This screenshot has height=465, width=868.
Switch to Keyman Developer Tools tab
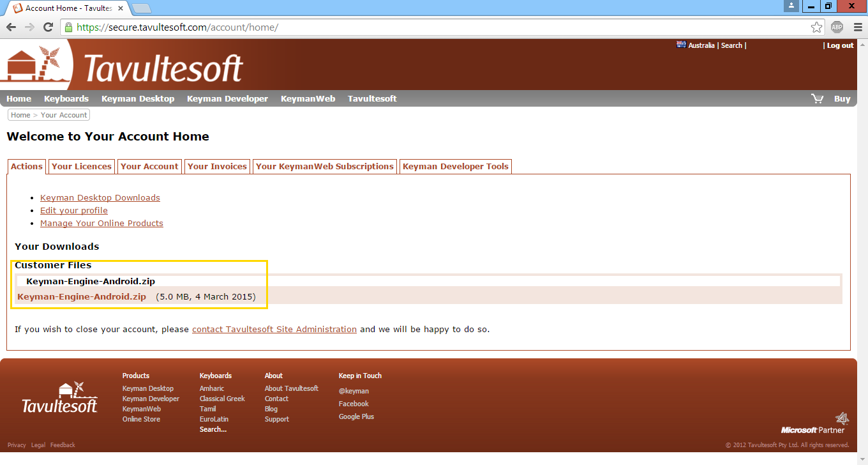click(456, 166)
